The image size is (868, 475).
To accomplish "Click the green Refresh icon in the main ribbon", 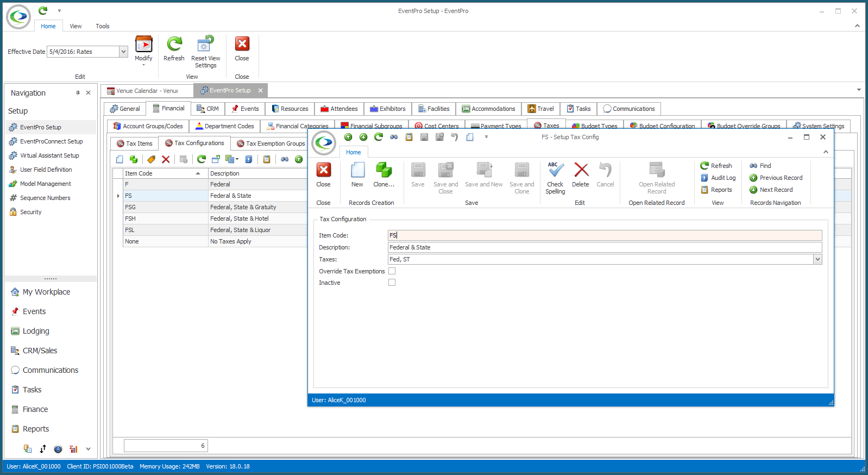I will (174, 44).
